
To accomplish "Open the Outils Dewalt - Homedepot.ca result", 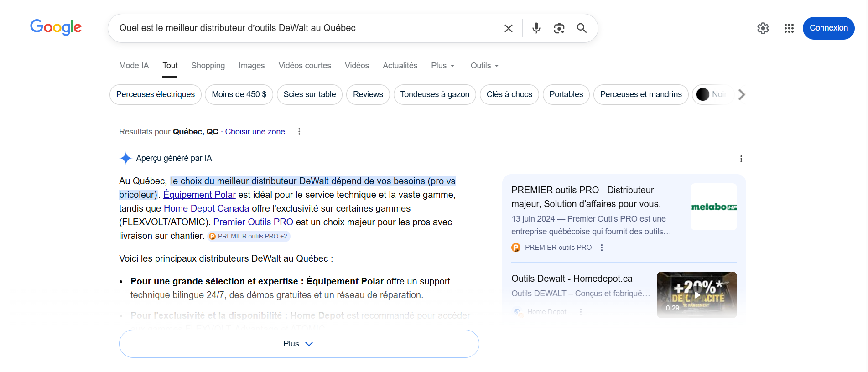I will coord(572,279).
